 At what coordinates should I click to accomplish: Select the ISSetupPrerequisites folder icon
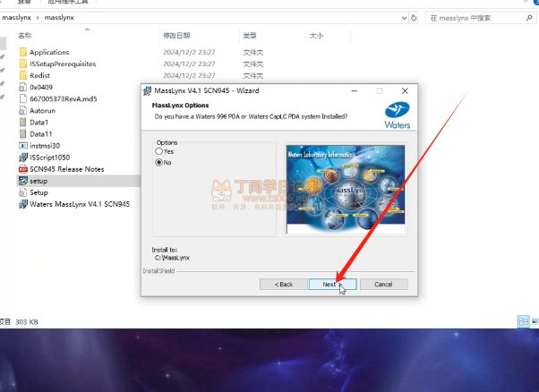pos(23,64)
